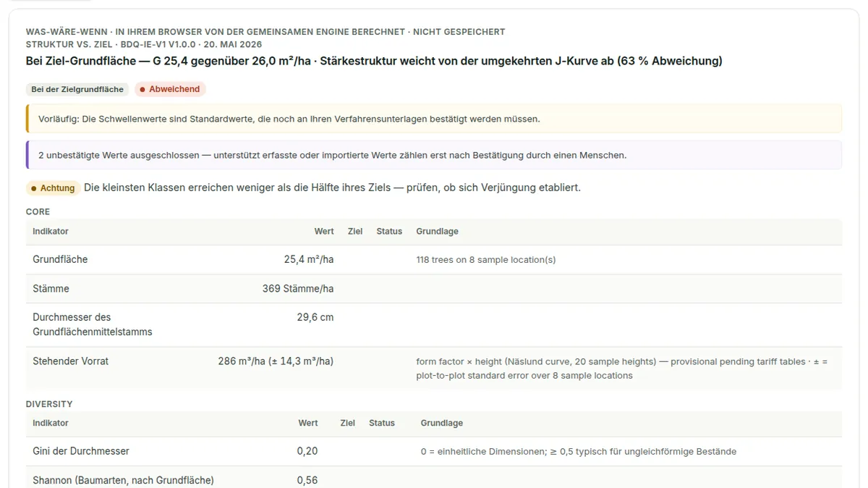Click the CORE table 'Wert' column header
The width and height of the screenshot is (868, 488).
324,231
